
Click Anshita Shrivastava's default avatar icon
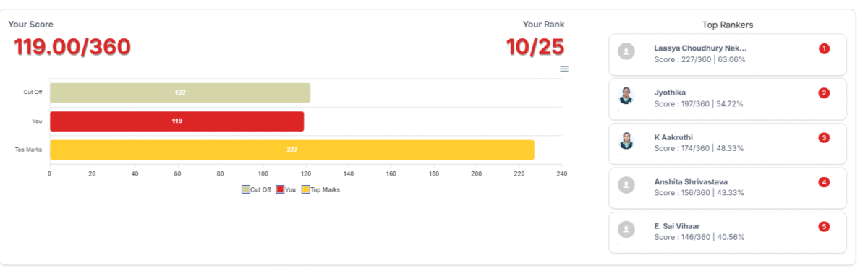(x=626, y=185)
